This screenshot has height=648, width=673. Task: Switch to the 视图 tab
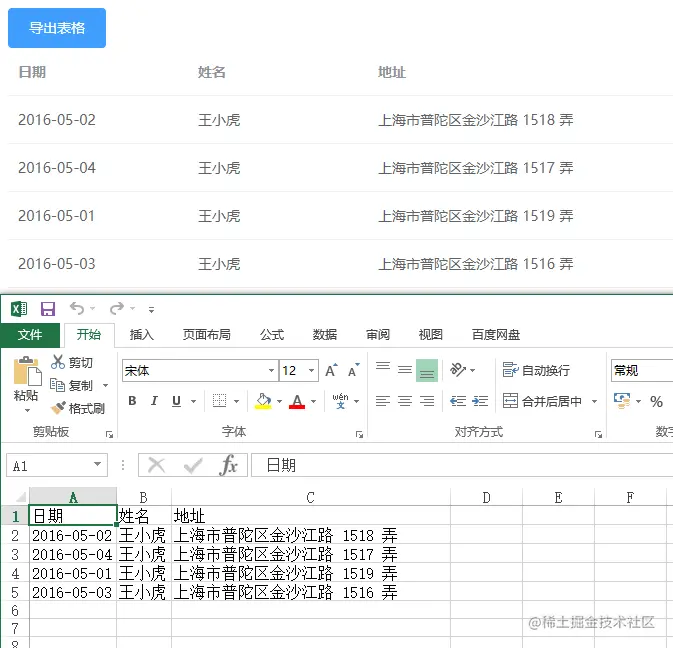(430, 334)
